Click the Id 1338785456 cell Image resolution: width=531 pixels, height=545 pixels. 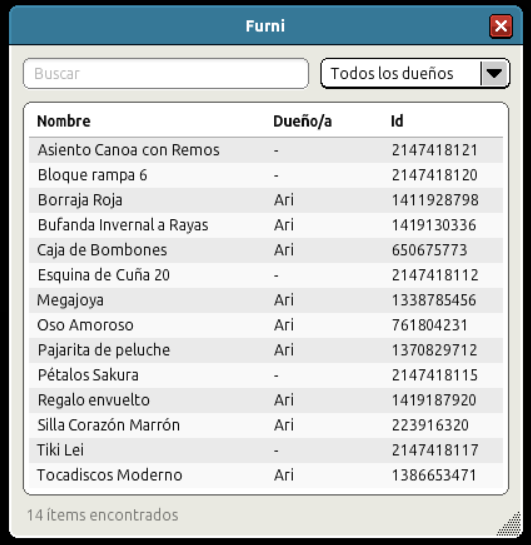pyautogui.click(x=434, y=301)
